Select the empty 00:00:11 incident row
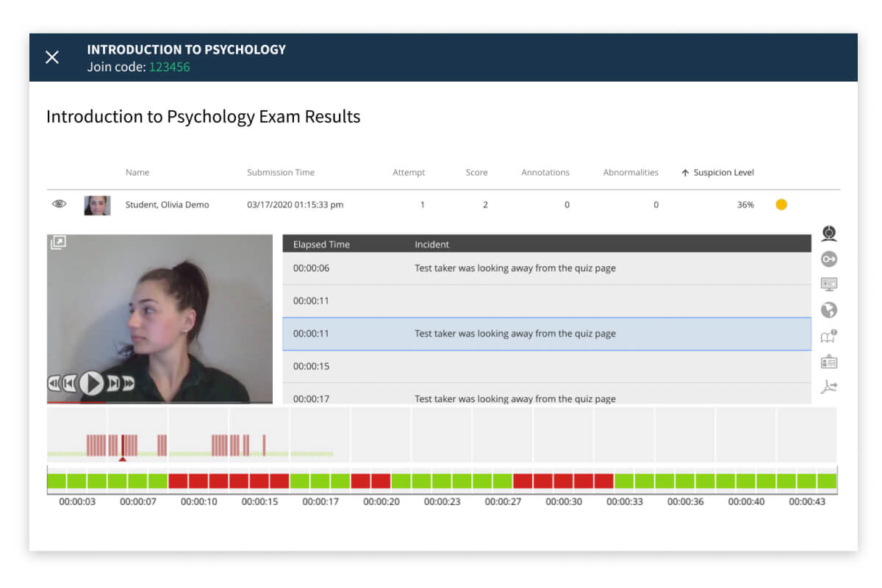This screenshot has width=882, height=588. point(547,301)
